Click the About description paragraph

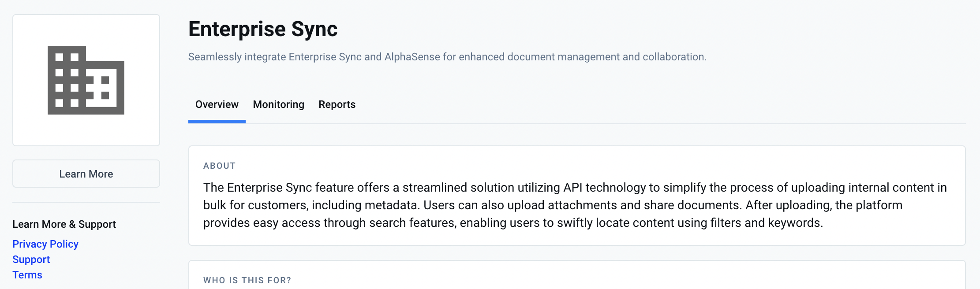click(575, 205)
